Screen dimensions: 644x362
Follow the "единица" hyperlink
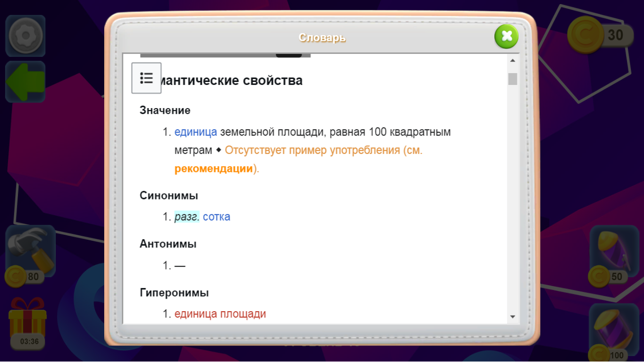[195, 132]
